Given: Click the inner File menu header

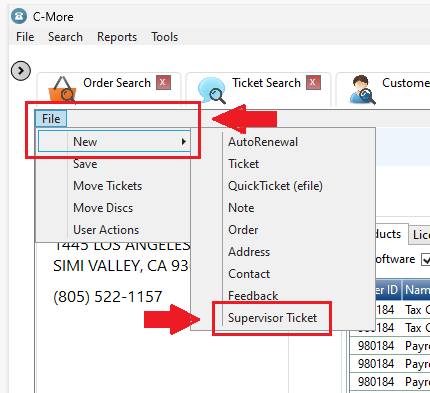Looking at the screenshot, I should tap(51, 119).
